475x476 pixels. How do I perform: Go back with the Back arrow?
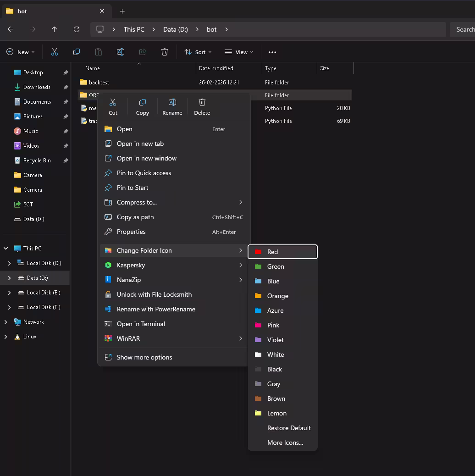pos(11,29)
